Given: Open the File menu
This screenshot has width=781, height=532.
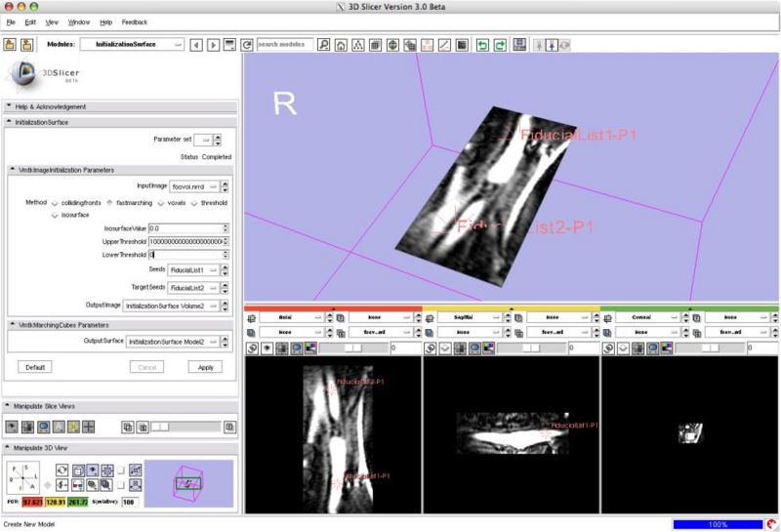Looking at the screenshot, I should (x=11, y=22).
